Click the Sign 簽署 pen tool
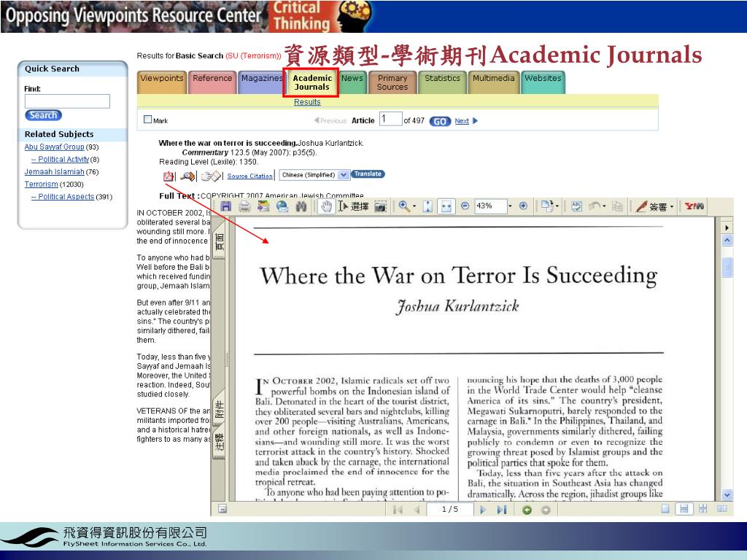747x560 pixels. click(652, 206)
